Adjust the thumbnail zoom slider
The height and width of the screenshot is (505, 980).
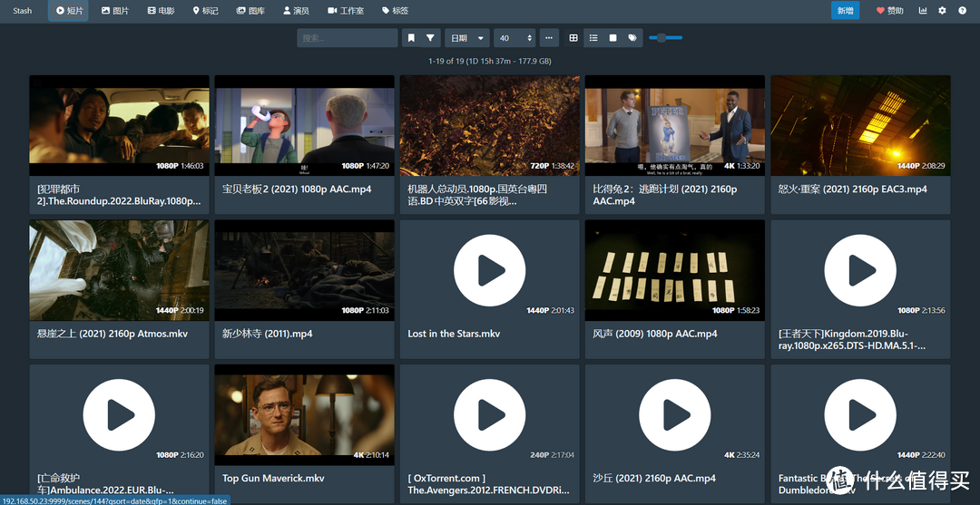coord(663,38)
